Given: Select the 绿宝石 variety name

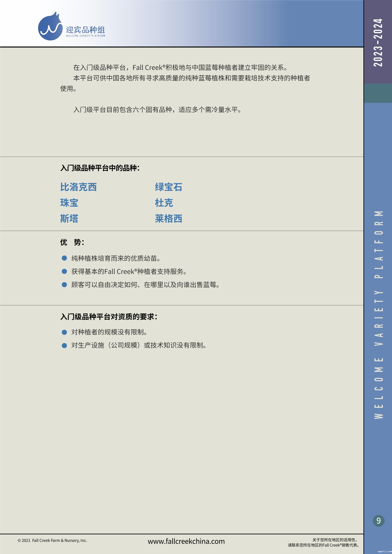Looking at the screenshot, I should coord(168,187).
